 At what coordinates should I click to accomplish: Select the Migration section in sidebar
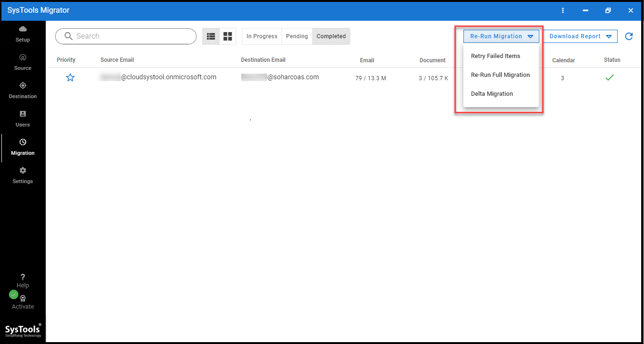(x=23, y=147)
